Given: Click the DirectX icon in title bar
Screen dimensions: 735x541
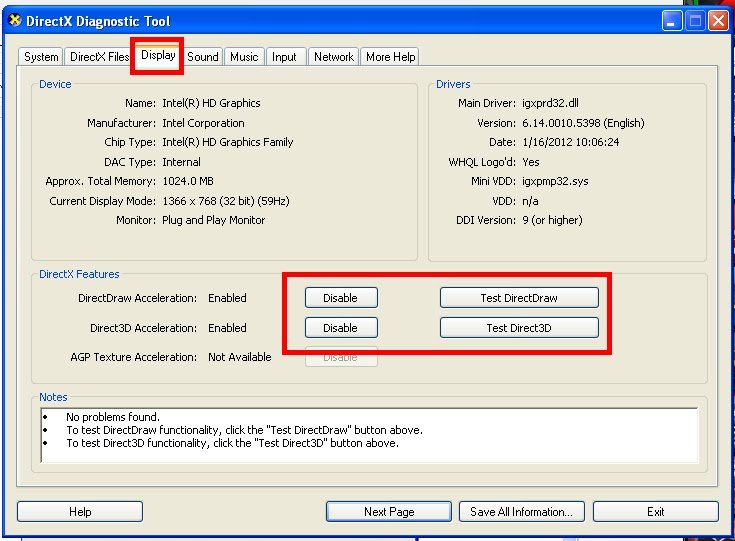Looking at the screenshot, I should 15,20.
